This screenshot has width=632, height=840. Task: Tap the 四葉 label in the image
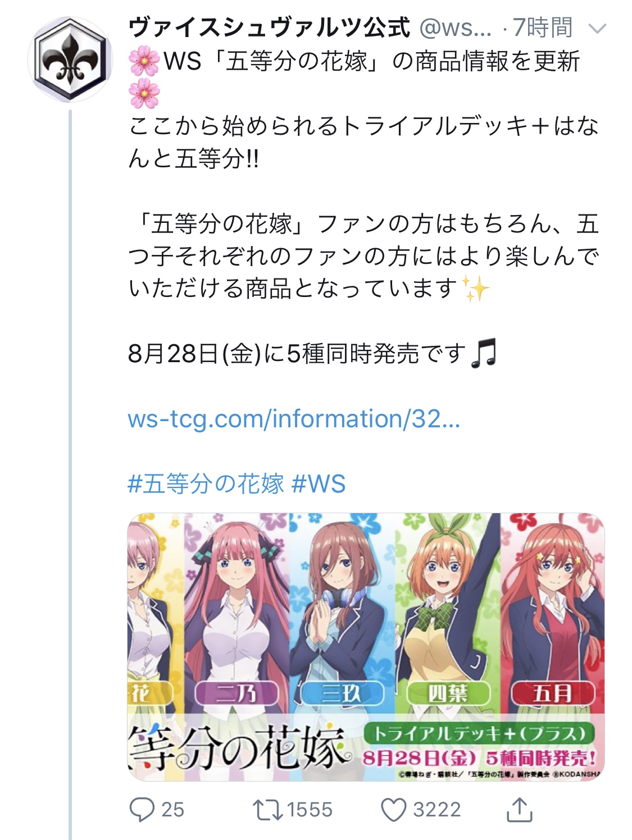448,693
